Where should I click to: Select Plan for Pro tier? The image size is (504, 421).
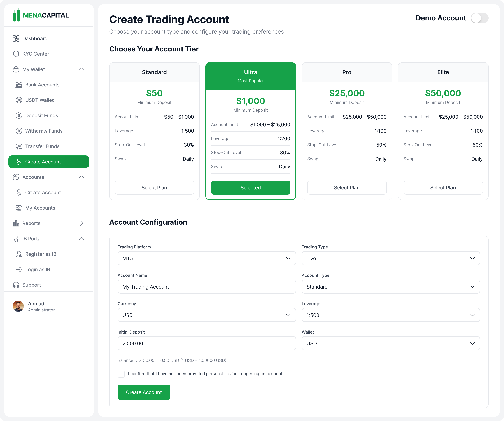(x=347, y=188)
